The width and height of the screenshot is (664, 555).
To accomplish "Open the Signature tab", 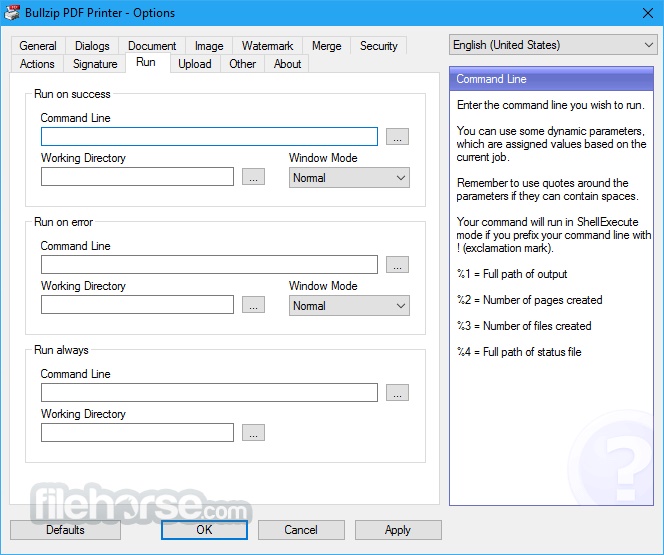I will tap(95, 64).
